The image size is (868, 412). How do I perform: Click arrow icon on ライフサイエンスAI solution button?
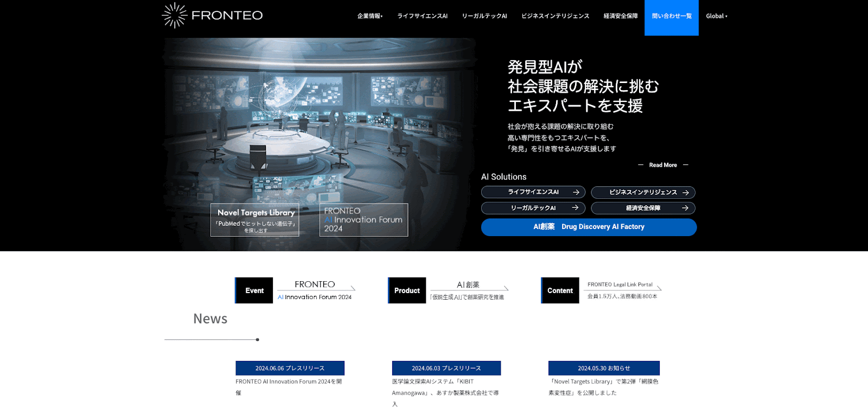tap(576, 192)
